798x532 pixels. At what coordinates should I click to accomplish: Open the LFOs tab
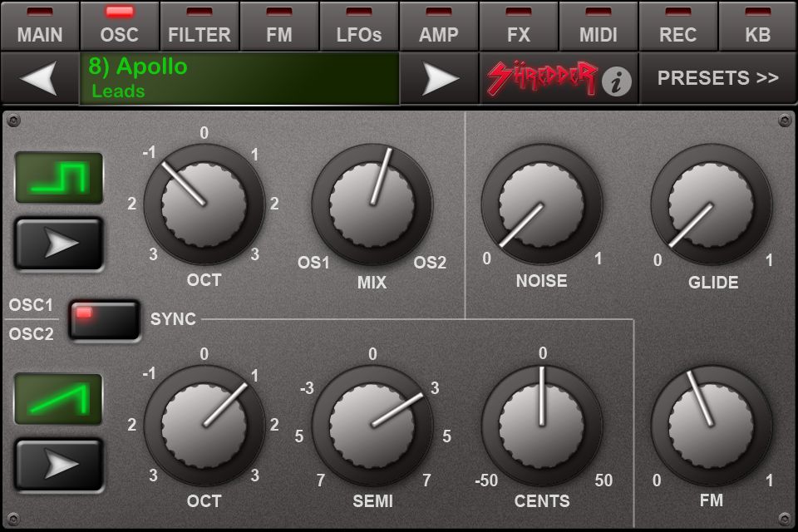coord(359,26)
